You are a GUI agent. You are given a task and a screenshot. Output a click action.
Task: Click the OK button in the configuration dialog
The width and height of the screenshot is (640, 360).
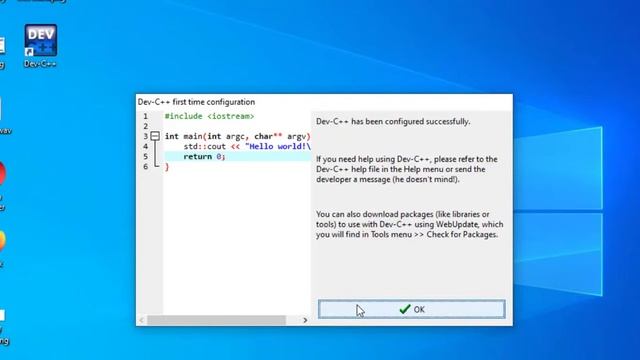point(411,309)
